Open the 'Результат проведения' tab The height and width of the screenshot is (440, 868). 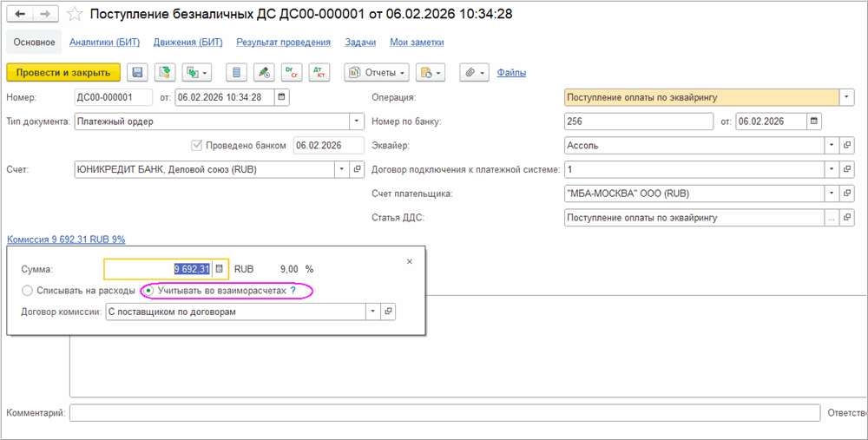(283, 42)
